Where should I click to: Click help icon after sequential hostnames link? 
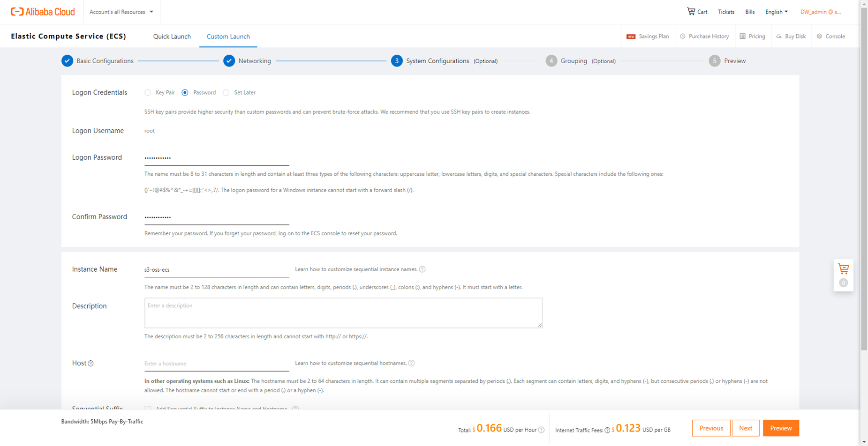coord(411,363)
